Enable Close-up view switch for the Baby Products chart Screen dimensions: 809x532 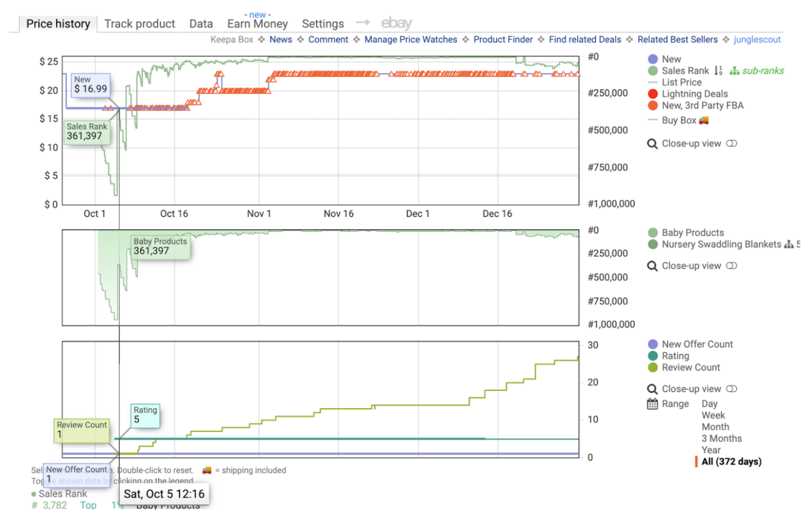click(732, 266)
